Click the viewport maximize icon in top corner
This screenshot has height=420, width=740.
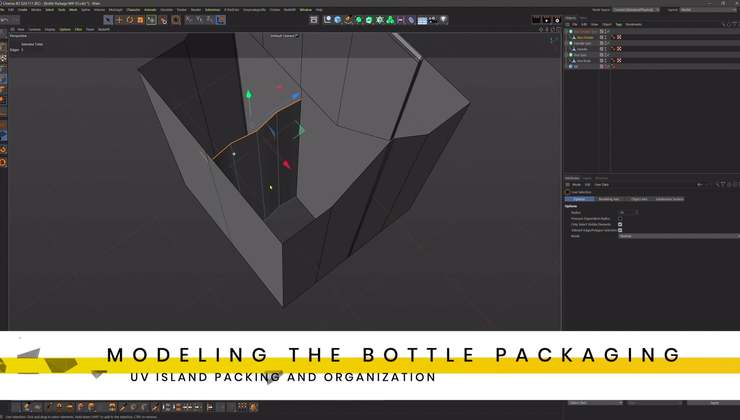(558, 29)
